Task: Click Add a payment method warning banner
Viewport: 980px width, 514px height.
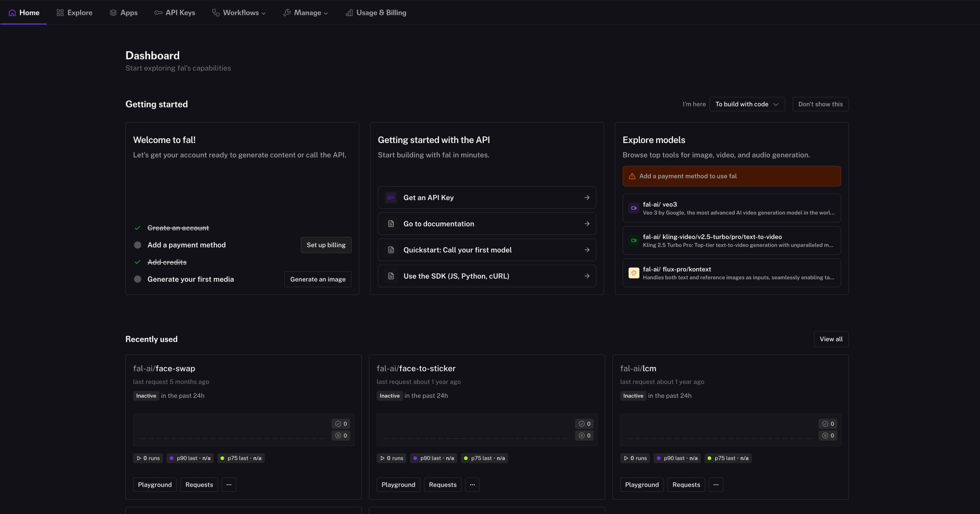Action: [x=732, y=176]
